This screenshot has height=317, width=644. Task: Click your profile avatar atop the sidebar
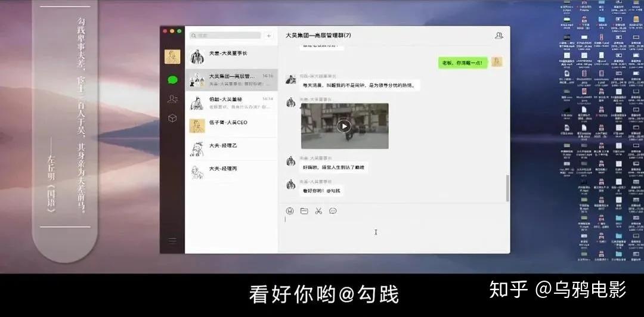click(x=172, y=57)
